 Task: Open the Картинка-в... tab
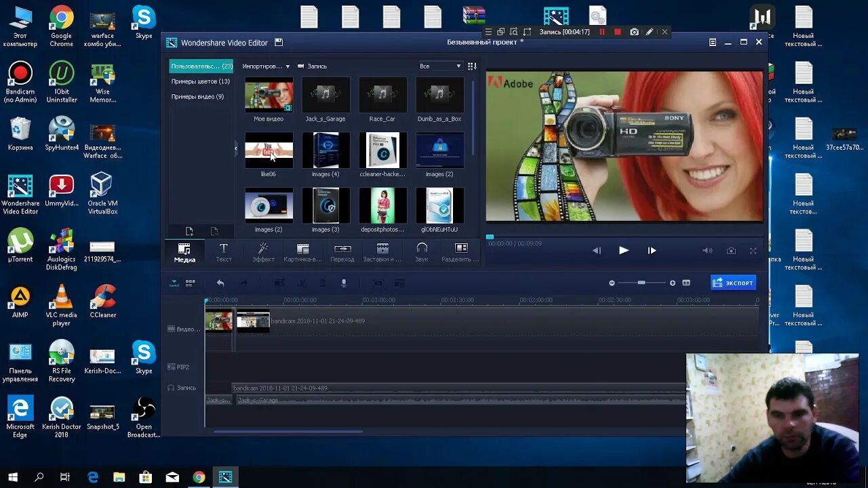tap(302, 252)
